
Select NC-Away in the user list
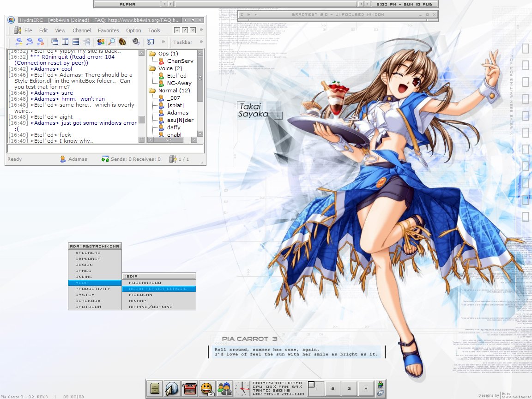[175, 83]
